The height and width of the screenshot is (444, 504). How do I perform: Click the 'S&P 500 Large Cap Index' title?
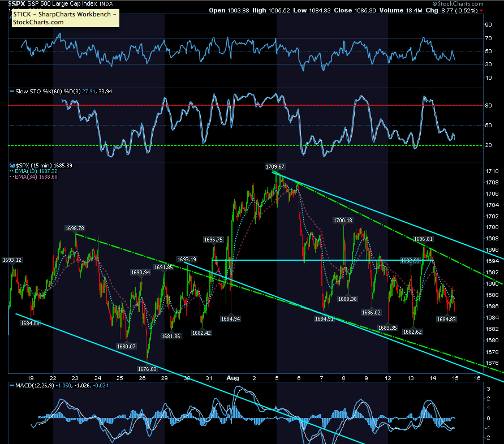[62, 4]
